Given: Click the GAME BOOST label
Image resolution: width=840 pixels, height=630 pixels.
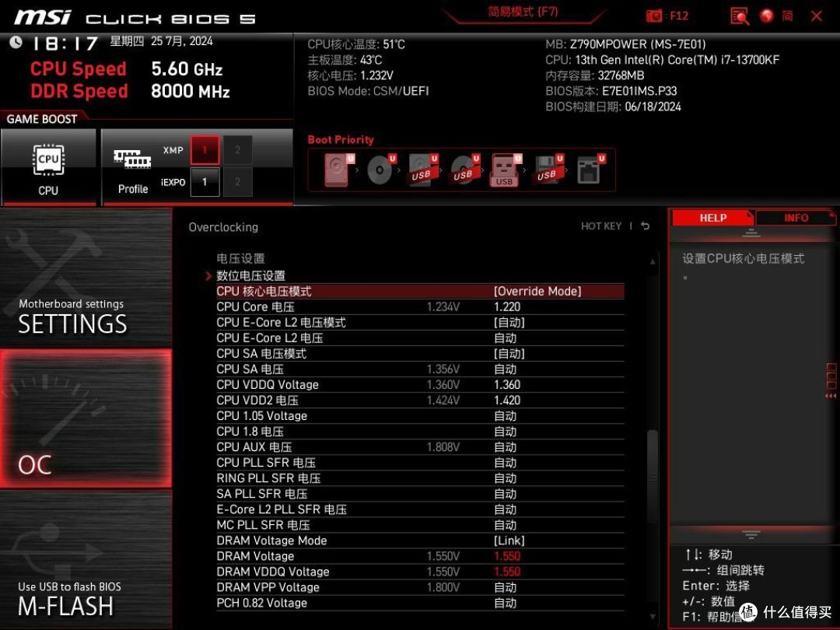Looking at the screenshot, I should point(42,119).
